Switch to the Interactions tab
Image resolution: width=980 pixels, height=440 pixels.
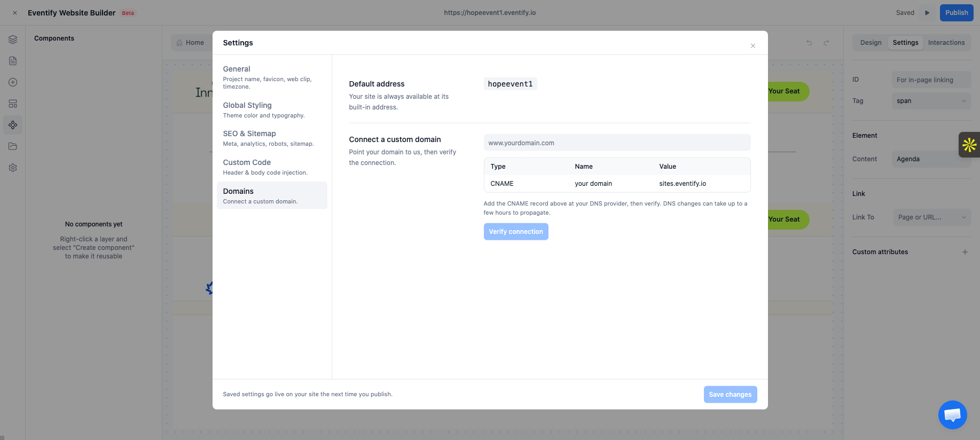(946, 43)
